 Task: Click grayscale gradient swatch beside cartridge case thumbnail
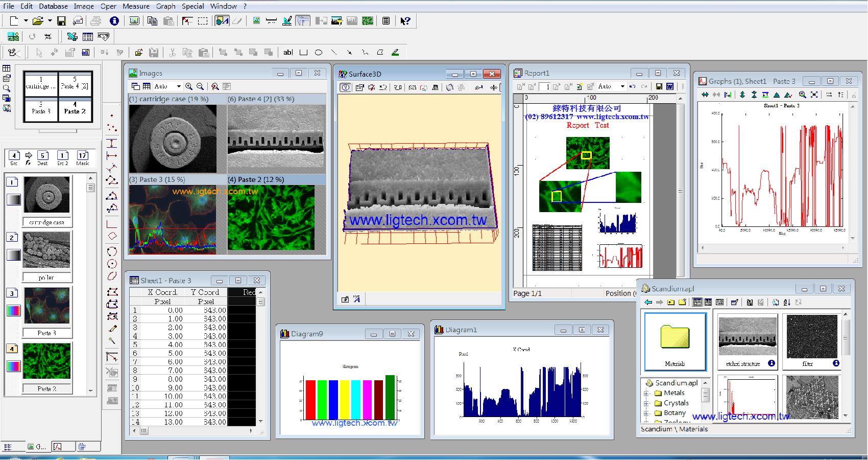(x=14, y=200)
